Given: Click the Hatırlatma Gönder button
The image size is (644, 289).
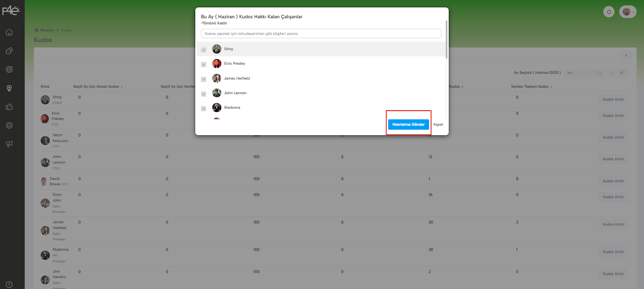Looking at the screenshot, I should (x=409, y=124).
